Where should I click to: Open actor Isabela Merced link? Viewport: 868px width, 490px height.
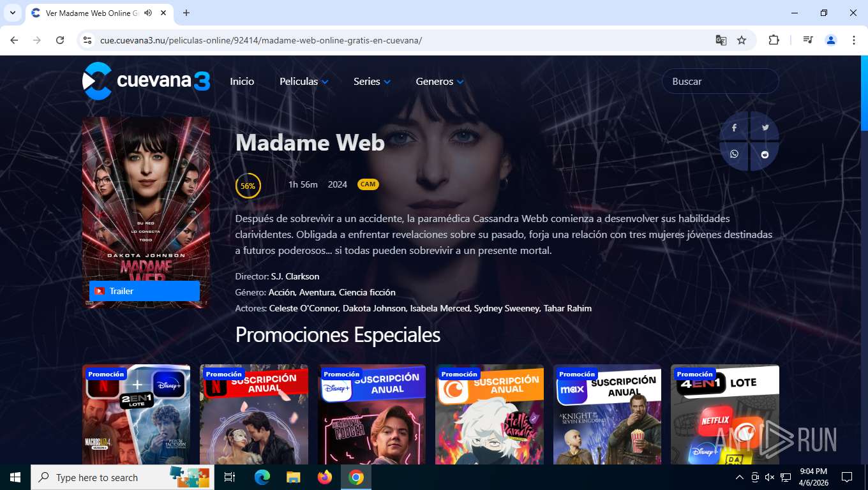point(440,308)
